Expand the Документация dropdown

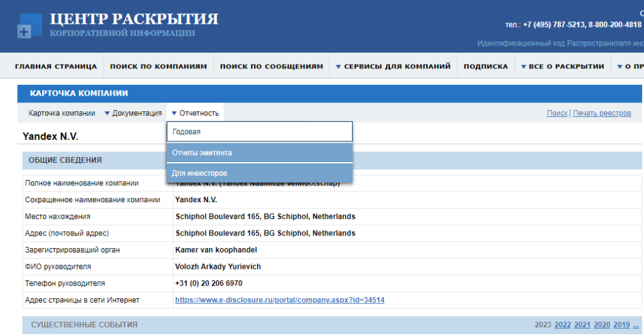(x=133, y=113)
